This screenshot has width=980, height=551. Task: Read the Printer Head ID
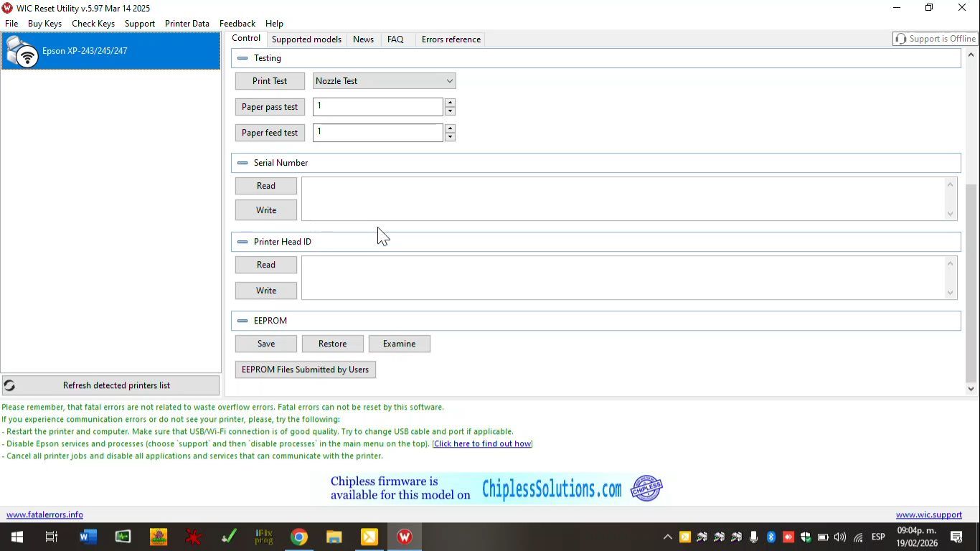point(266,265)
